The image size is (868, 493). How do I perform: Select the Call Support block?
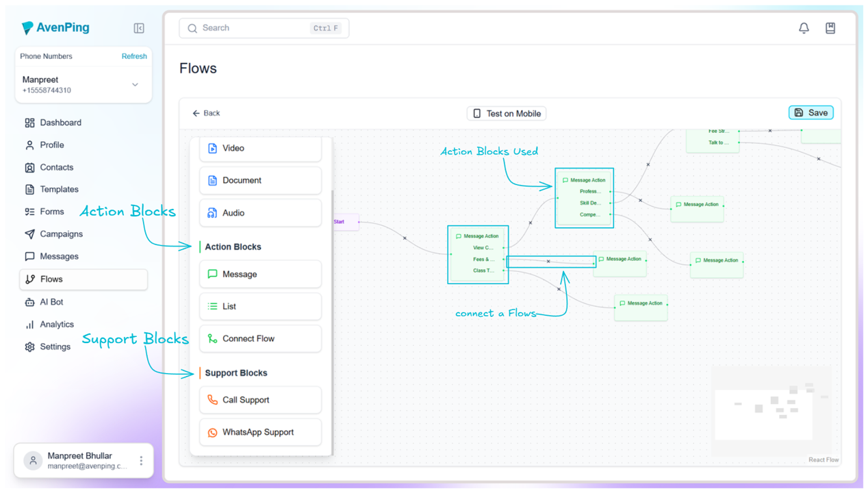click(260, 400)
